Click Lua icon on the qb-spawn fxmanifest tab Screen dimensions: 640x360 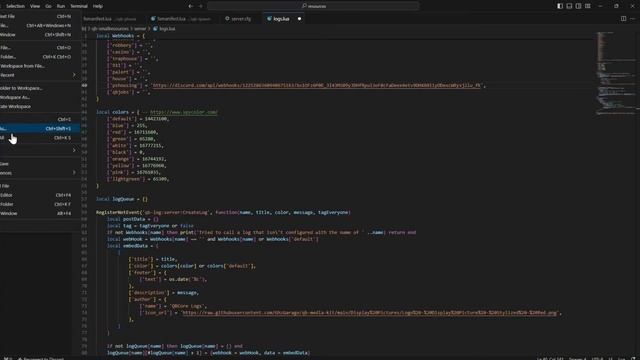(153, 19)
